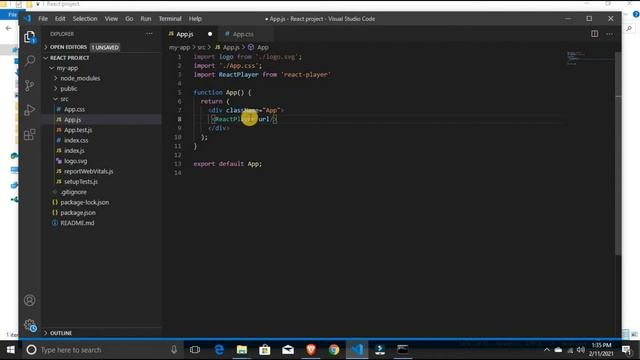Open the Help menu
Viewport: 640px width, 360px height.
pos(195,19)
